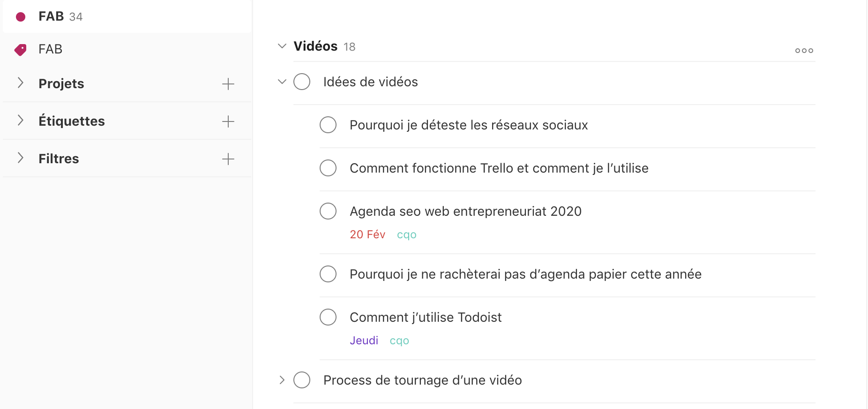Add a new project with plus icon
Image resolution: width=868 pixels, height=409 pixels.
228,84
